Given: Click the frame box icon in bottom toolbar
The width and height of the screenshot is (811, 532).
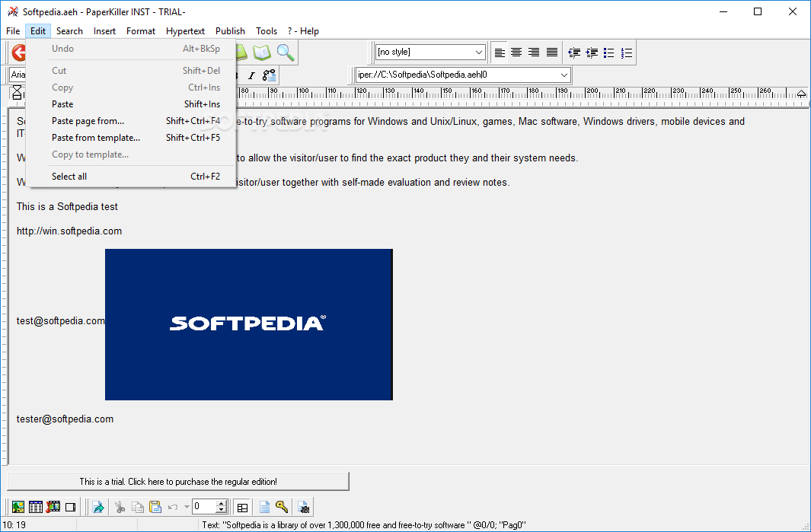Looking at the screenshot, I should [x=71, y=507].
